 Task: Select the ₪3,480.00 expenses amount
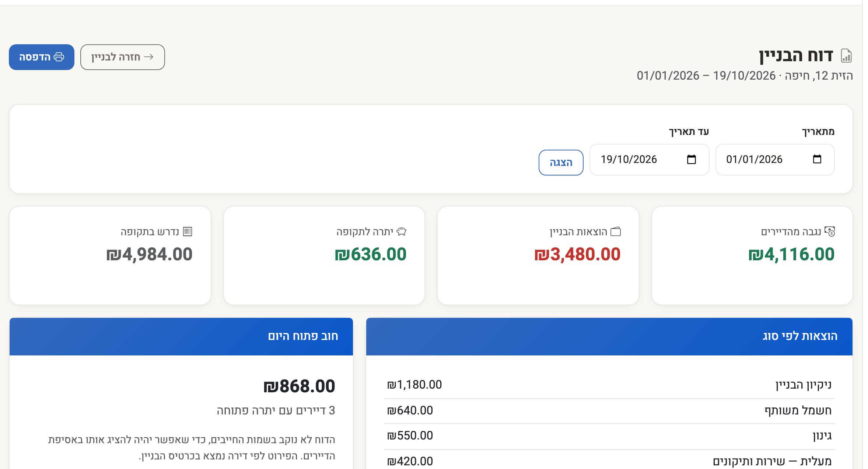tap(577, 254)
